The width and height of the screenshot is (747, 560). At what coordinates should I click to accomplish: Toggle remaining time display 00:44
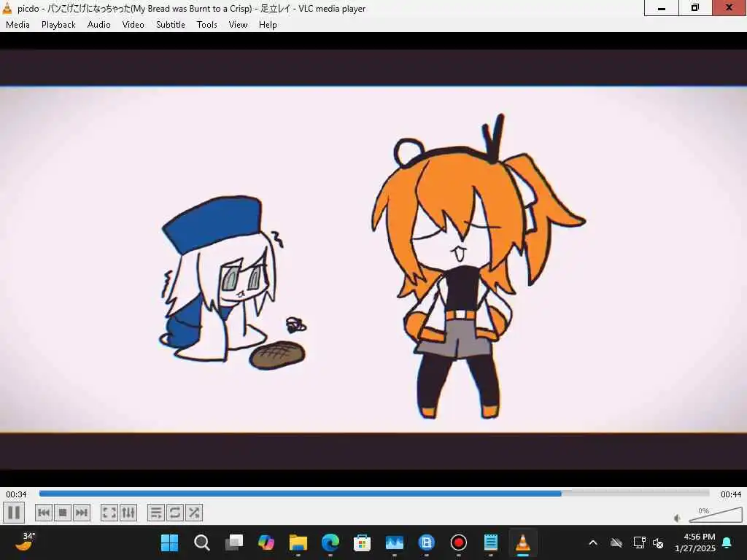click(731, 494)
